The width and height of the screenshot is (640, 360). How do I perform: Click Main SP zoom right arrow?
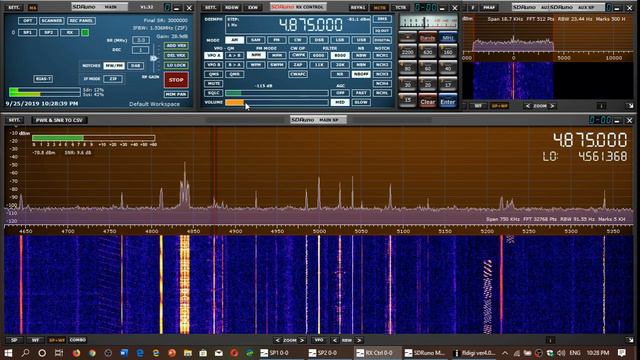[302, 340]
